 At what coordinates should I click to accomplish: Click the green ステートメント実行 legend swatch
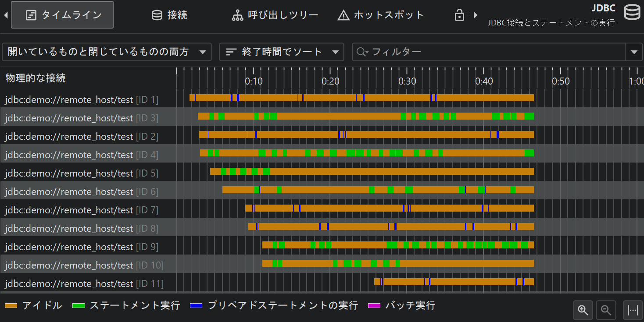pos(79,306)
